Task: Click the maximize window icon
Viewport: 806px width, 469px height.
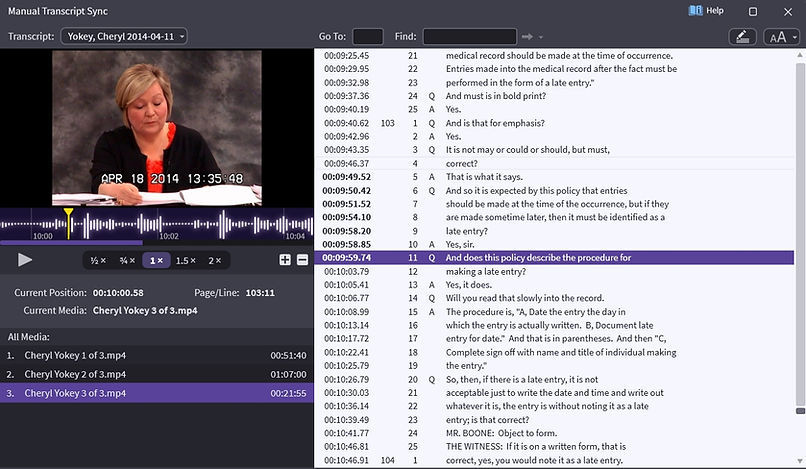Action: (x=753, y=11)
